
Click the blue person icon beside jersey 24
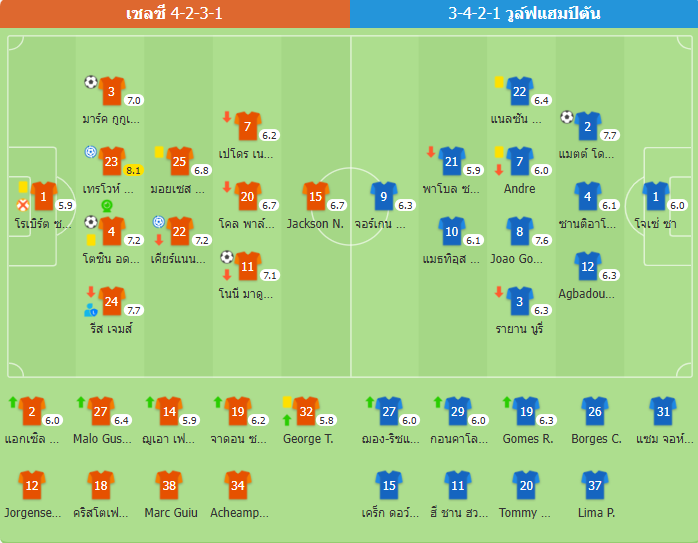[91, 310]
